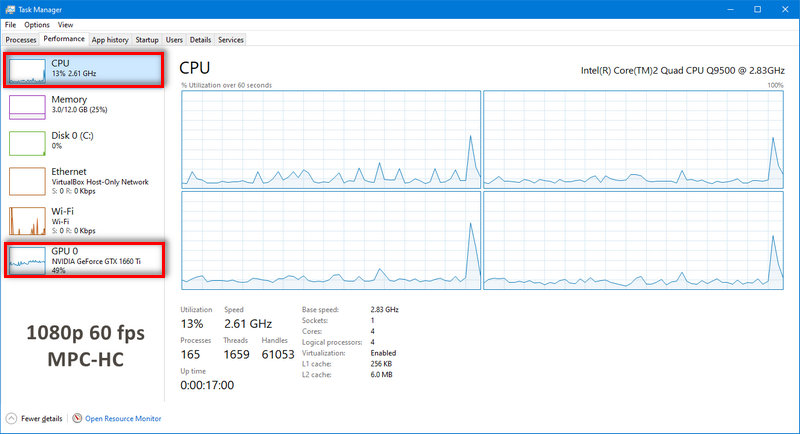This screenshot has height=434, width=800.
Task: Go to the Startup tab
Action: [x=147, y=40]
